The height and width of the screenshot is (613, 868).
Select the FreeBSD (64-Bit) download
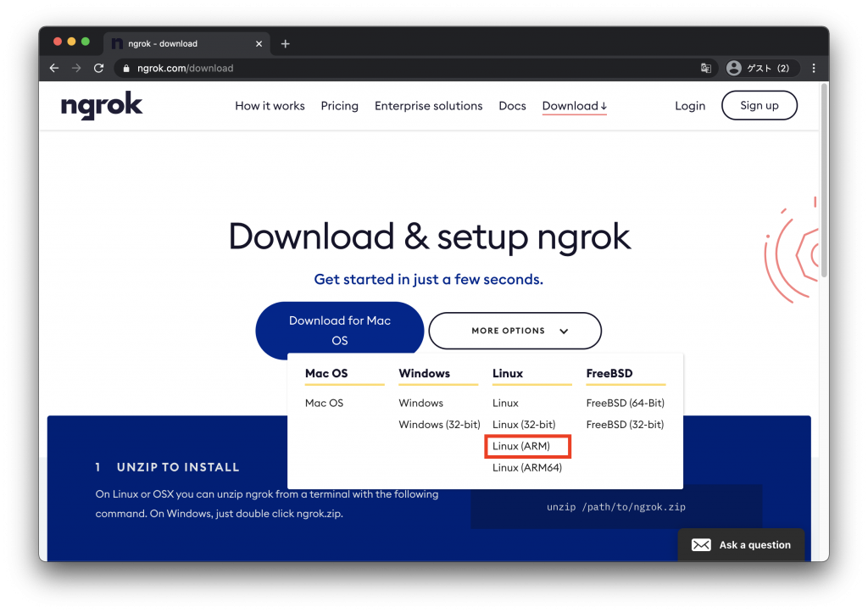(625, 403)
